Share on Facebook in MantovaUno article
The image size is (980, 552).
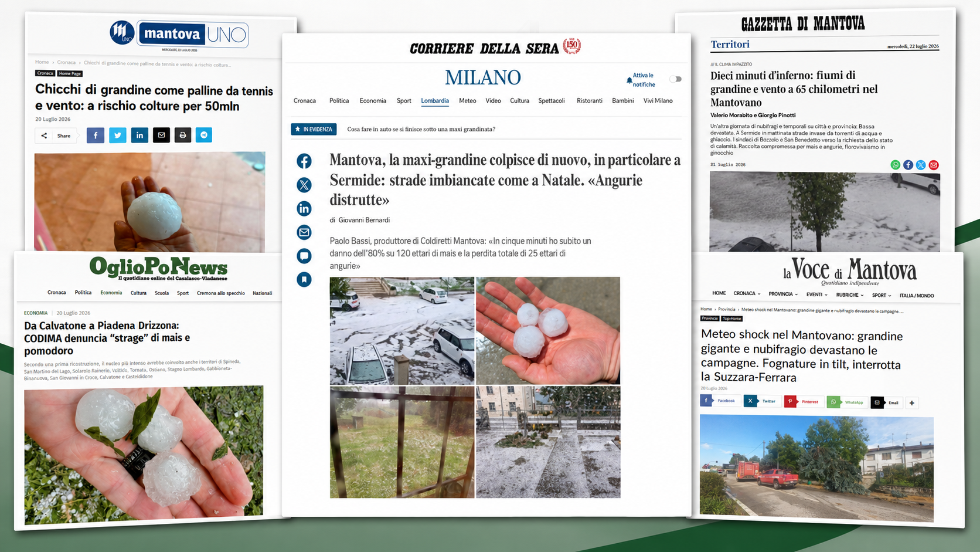96,135
